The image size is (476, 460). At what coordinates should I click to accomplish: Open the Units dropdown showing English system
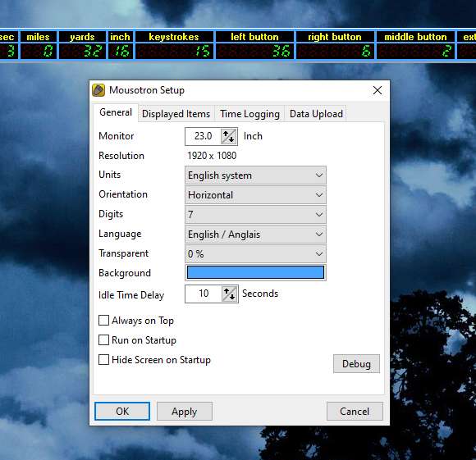point(255,175)
